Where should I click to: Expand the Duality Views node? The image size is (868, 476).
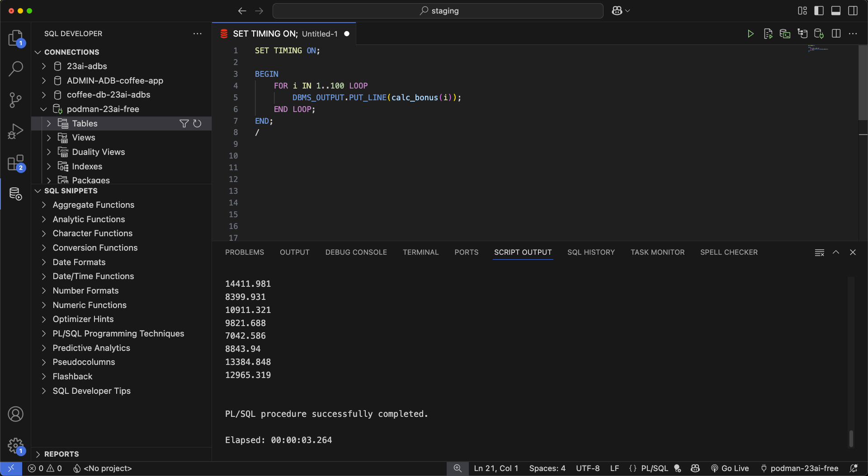click(x=49, y=152)
